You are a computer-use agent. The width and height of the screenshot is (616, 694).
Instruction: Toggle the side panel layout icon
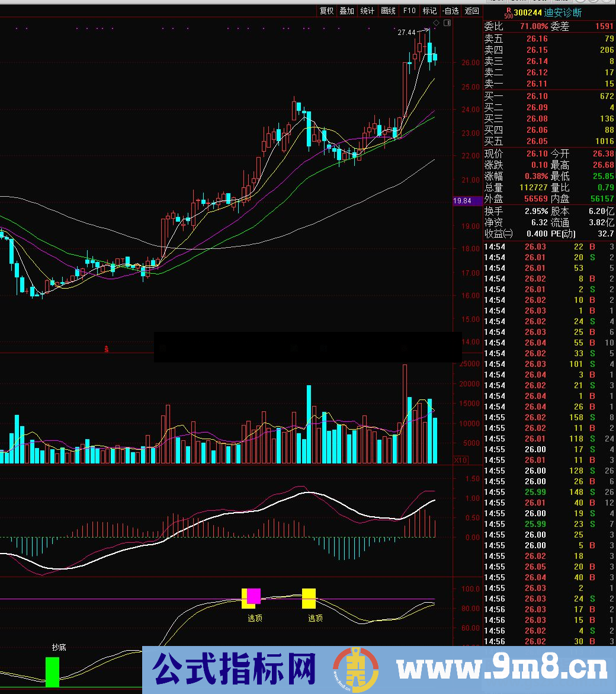[447, 23]
